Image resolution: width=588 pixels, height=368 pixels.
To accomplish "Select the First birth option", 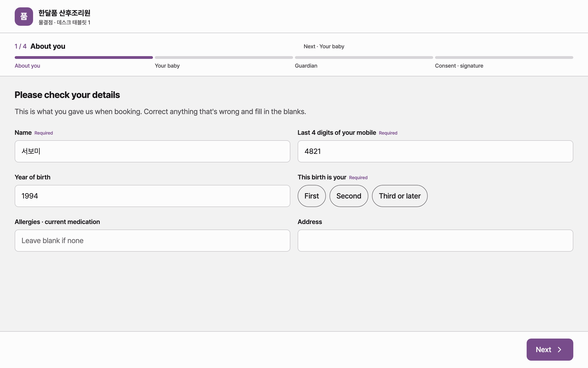I will tap(311, 196).
